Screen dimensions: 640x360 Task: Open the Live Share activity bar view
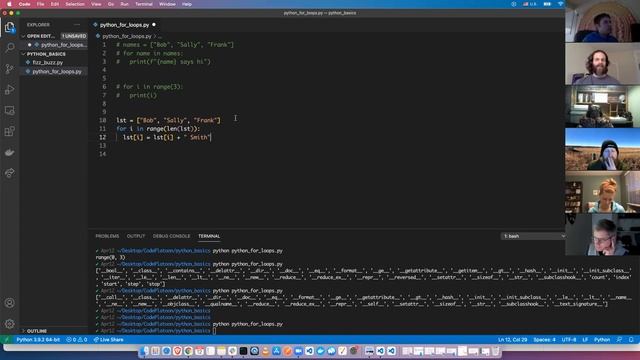(10, 173)
